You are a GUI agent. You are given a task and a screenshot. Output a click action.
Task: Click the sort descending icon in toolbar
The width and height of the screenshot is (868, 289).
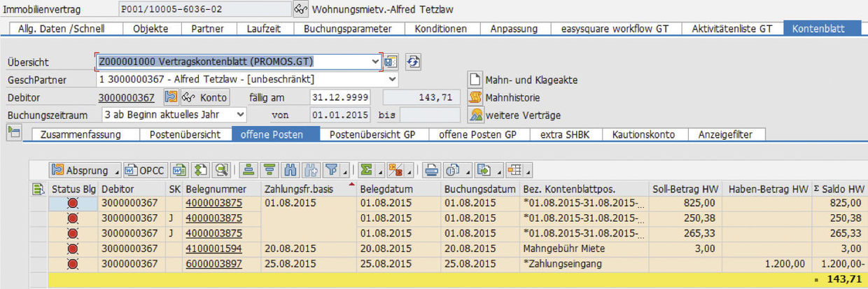click(x=269, y=170)
